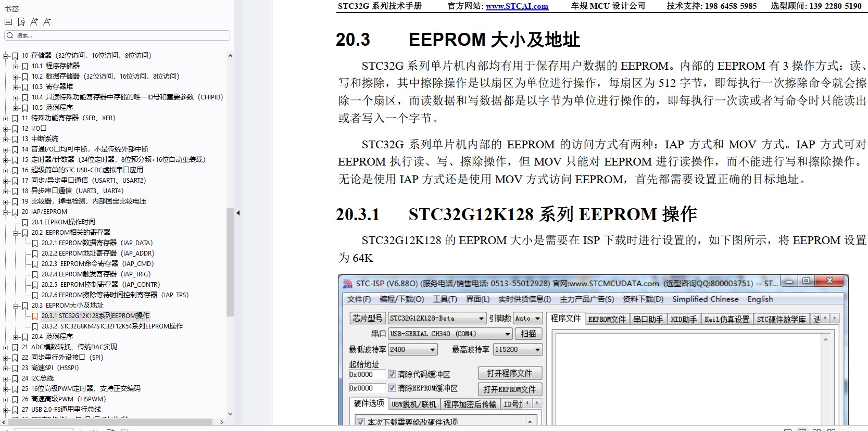
Task: Click bookmark icon beside 22 同步串行外设接口
Action: point(15,358)
